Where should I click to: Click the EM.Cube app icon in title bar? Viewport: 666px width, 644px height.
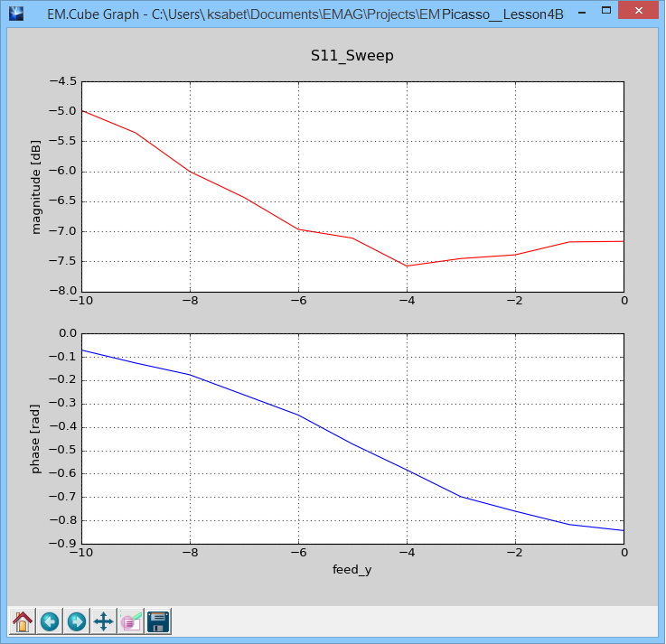click(16, 13)
